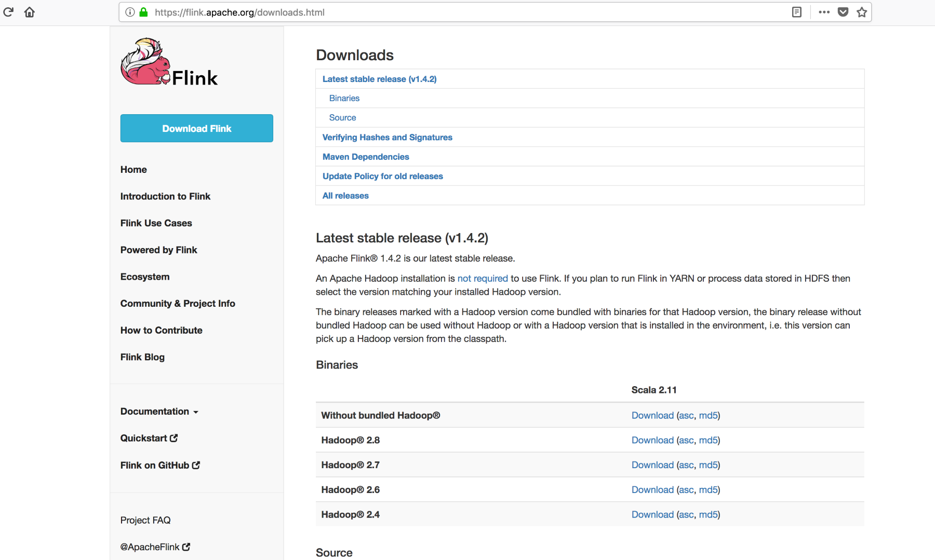Screen dimensions: 935x560
Task: Open page actions three-dot menu
Action: (x=824, y=12)
